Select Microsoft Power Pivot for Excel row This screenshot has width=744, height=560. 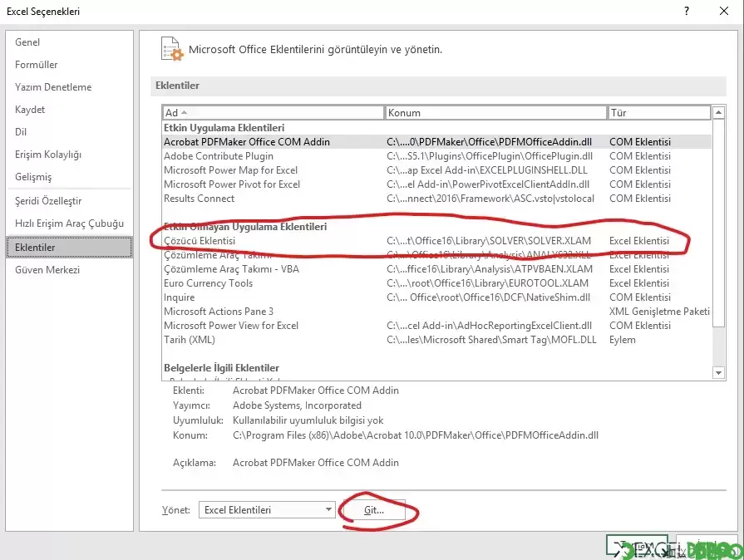[x=436, y=184]
